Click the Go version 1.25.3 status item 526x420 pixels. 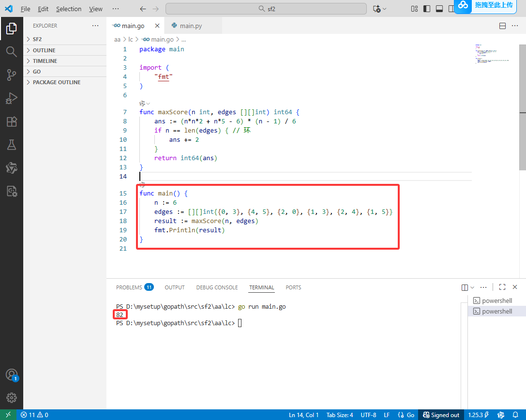click(479, 415)
